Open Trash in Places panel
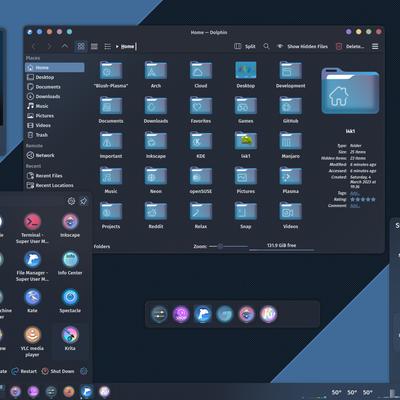This screenshot has height=400, width=400. [55, 135]
